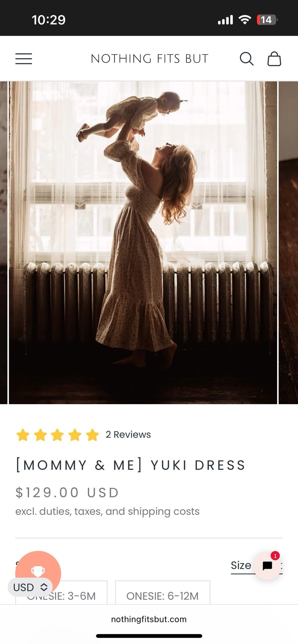Open the Size chart link
The image size is (298, 644).
pyautogui.click(x=241, y=566)
